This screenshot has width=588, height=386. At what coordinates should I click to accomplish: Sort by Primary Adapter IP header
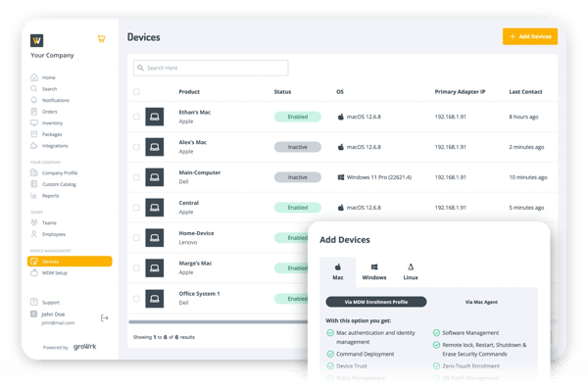[x=460, y=92]
